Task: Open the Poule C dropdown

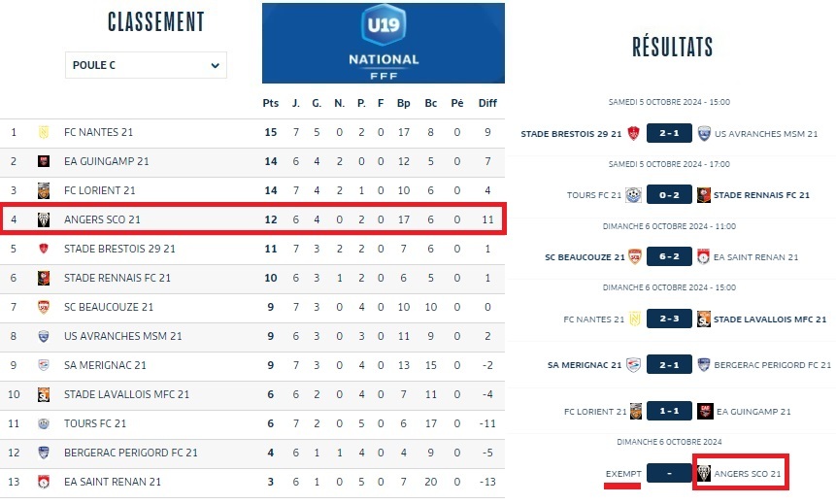Action: [146, 66]
